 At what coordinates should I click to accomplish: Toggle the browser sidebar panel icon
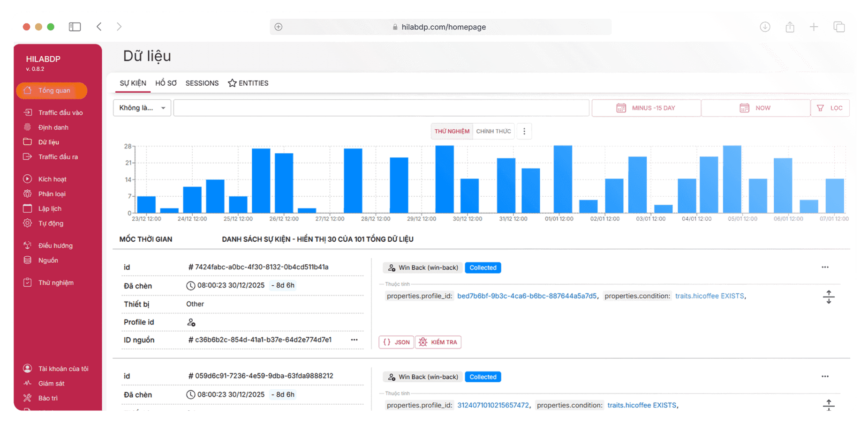click(75, 27)
